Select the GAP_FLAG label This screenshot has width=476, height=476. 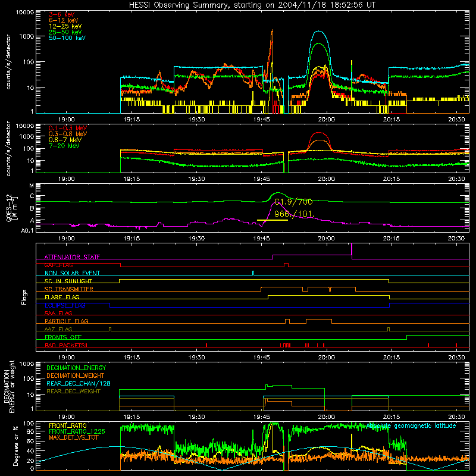[58, 265]
